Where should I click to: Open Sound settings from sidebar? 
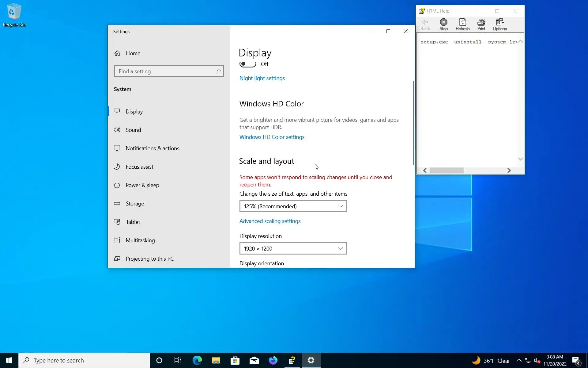pos(133,130)
